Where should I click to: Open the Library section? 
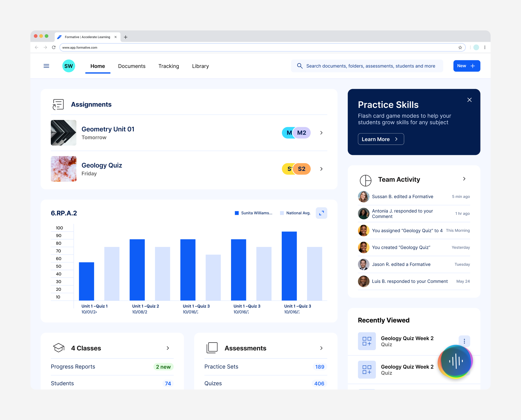pos(200,66)
